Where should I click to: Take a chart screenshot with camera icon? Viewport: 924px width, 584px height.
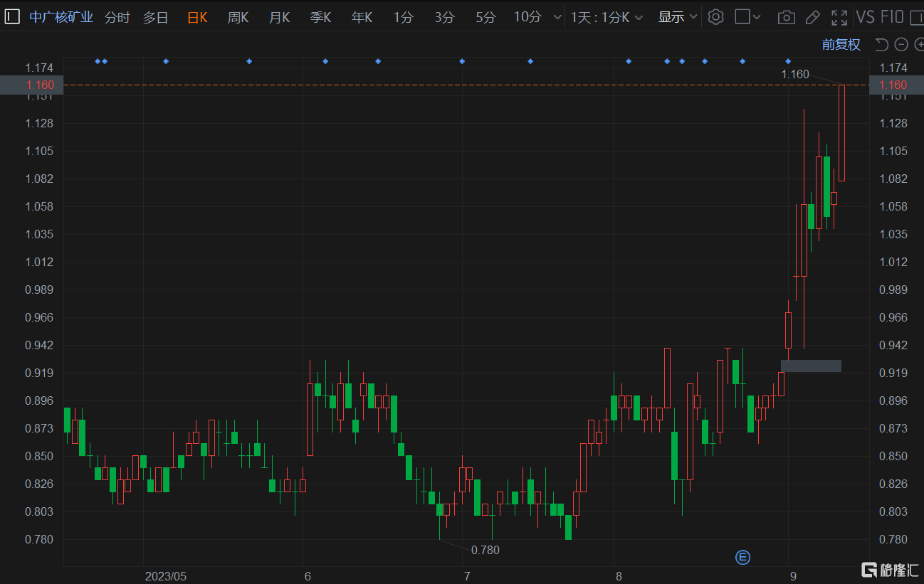click(786, 17)
